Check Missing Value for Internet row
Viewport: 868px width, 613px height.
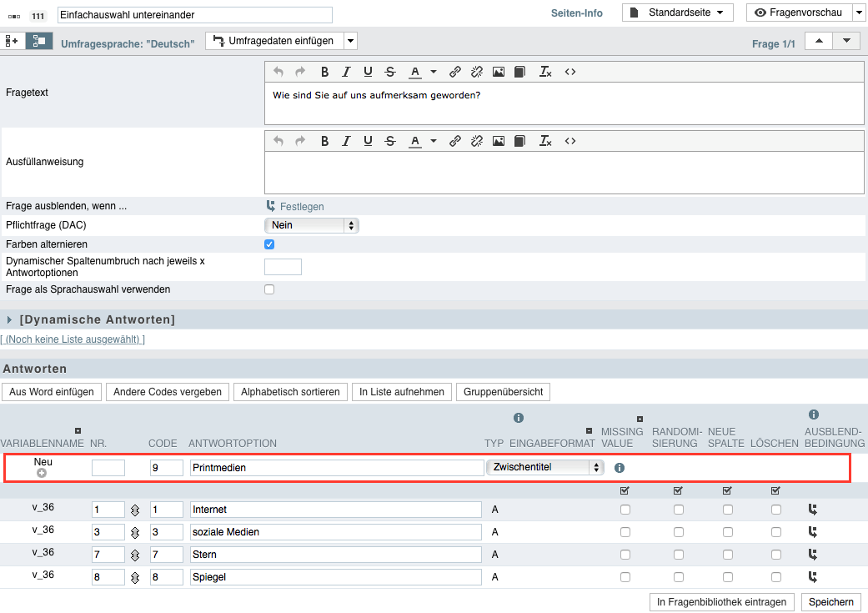click(x=625, y=510)
